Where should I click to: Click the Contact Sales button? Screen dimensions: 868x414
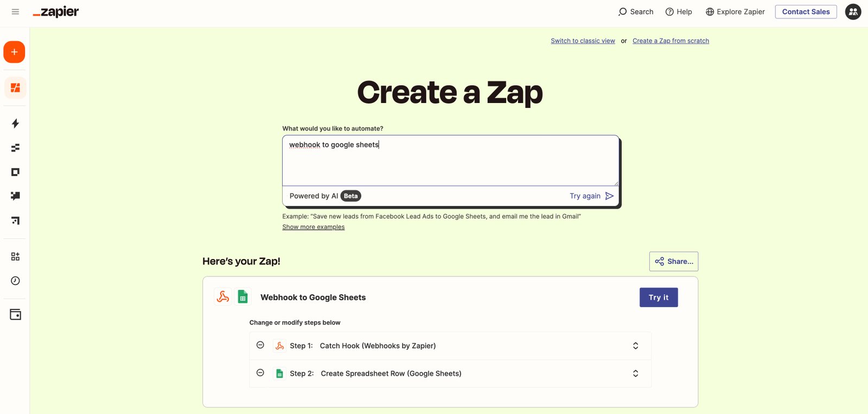(806, 12)
